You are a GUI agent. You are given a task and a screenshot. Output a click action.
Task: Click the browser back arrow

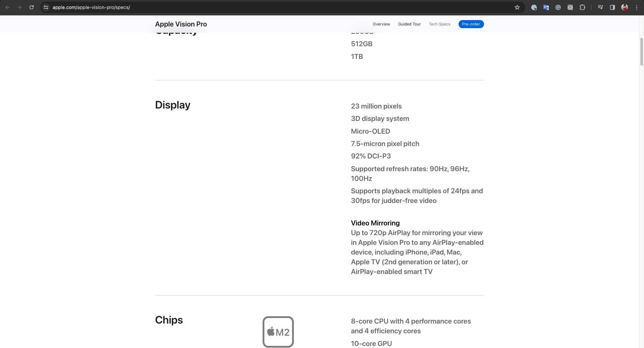(7, 7)
